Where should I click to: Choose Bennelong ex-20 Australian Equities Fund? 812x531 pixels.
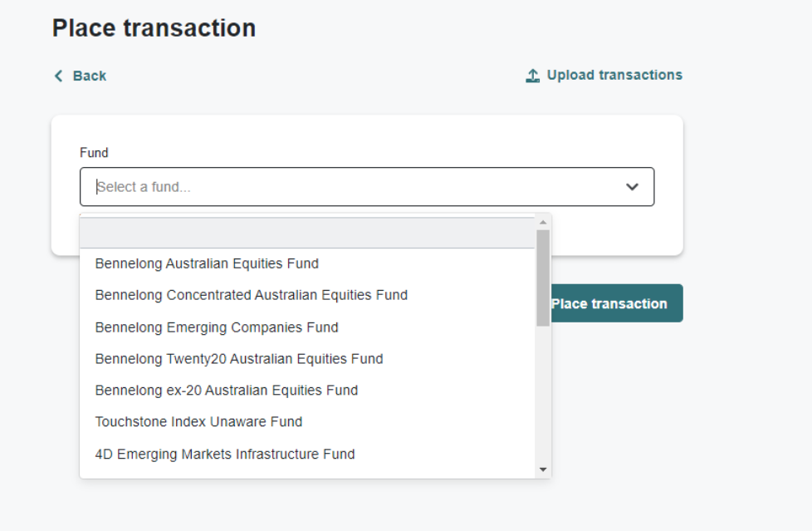227,391
